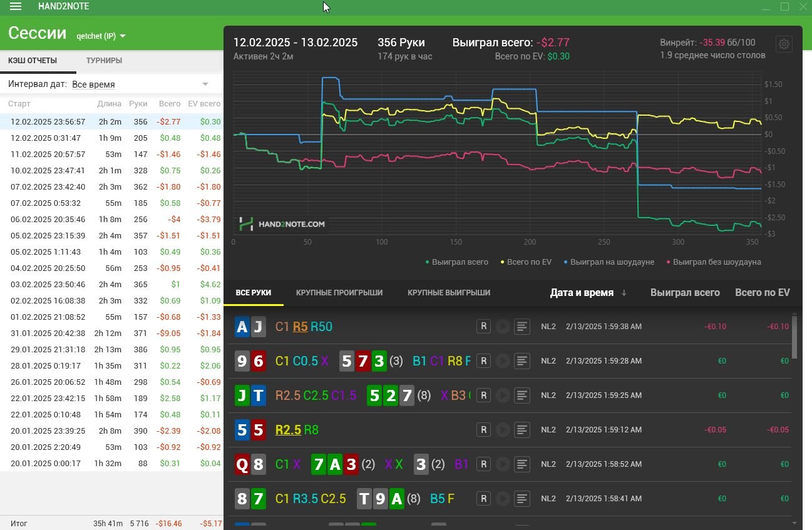Screen dimensions: 812x530
Task: Open replayer R for the 96 hand
Action: click(x=483, y=360)
